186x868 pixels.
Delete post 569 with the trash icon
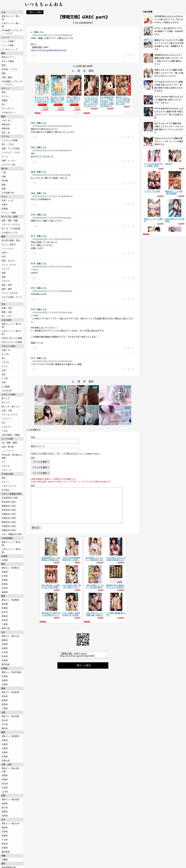(x=129, y=205)
